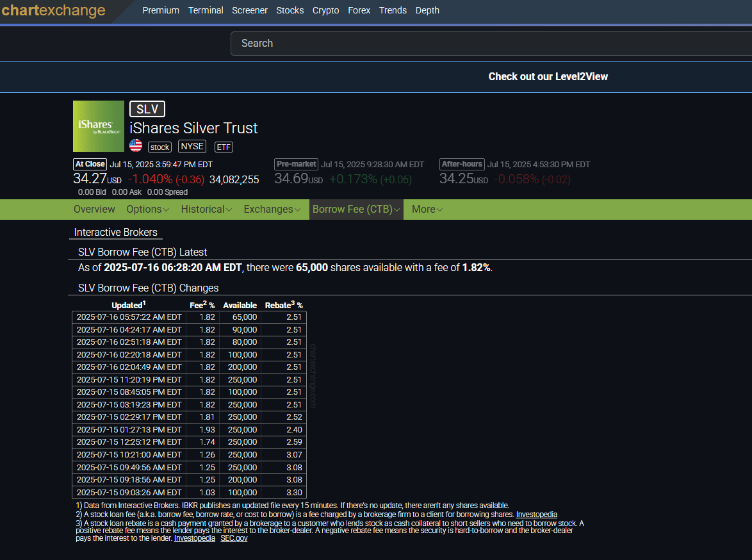Image resolution: width=752 pixels, height=560 pixels.
Task: Click the Rebate % column header
Action: click(x=283, y=305)
